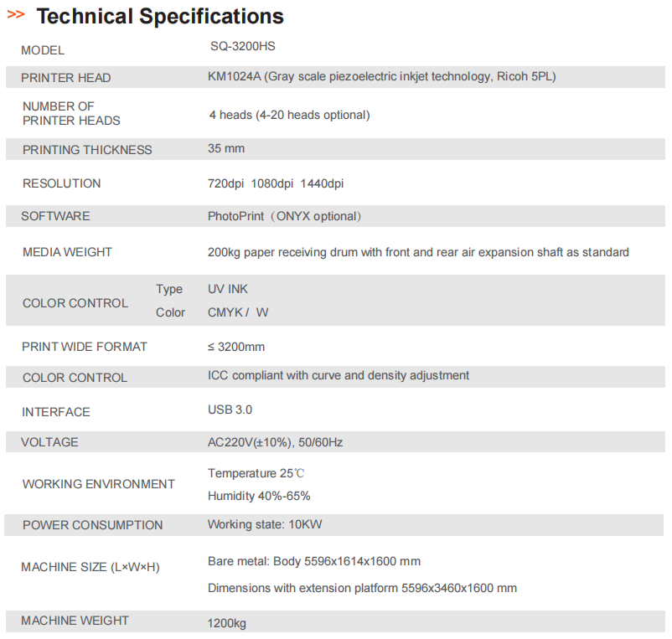The image size is (672, 639).
Task: Click the red double-chevron icon beside the heading
Action: click(x=16, y=15)
